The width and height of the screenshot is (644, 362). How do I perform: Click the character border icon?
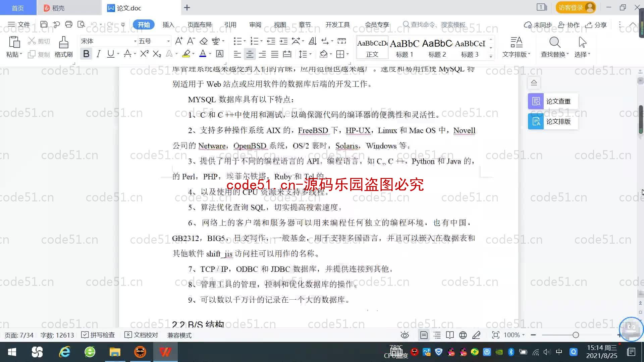click(220, 54)
